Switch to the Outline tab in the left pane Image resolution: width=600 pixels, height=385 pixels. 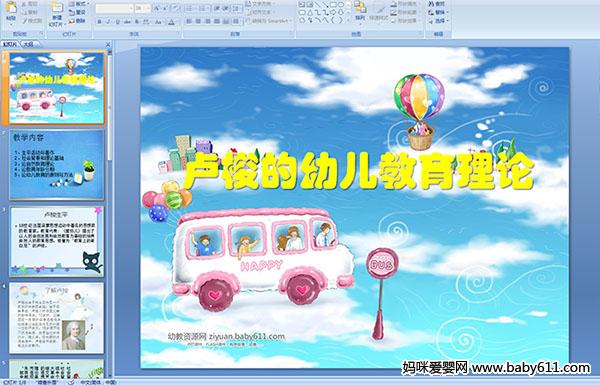tap(28, 44)
